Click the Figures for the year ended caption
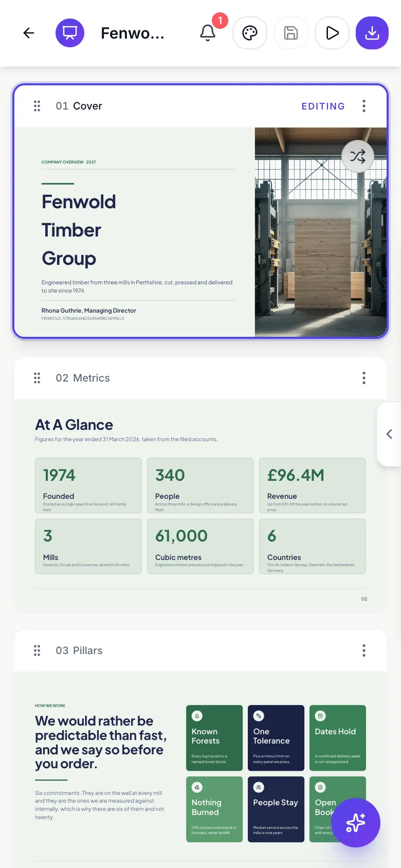 [x=126, y=439]
